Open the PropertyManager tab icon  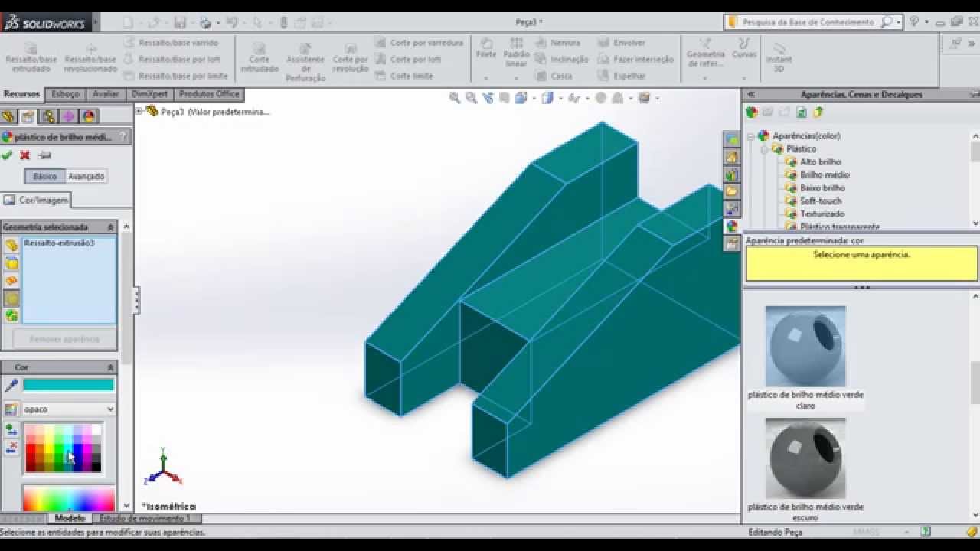(x=28, y=116)
